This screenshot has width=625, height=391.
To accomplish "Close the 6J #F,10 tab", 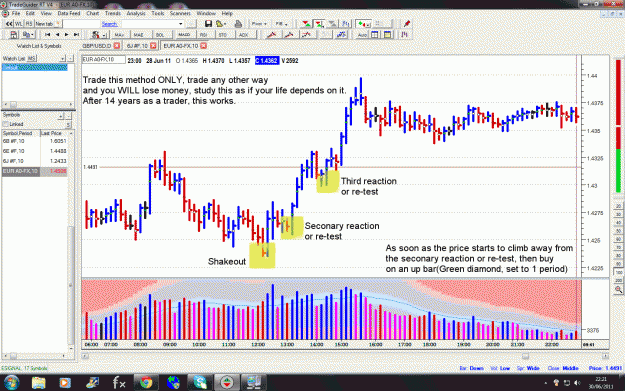I will pyautogui.click(x=153, y=46).
